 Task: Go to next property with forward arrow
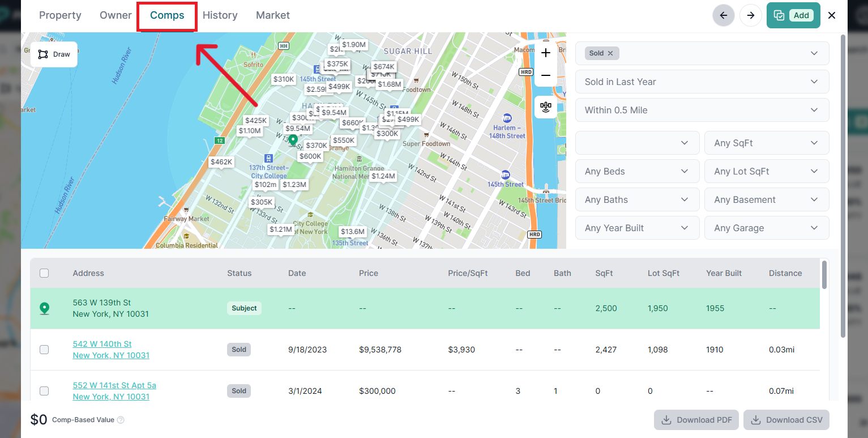coord(751,15)
